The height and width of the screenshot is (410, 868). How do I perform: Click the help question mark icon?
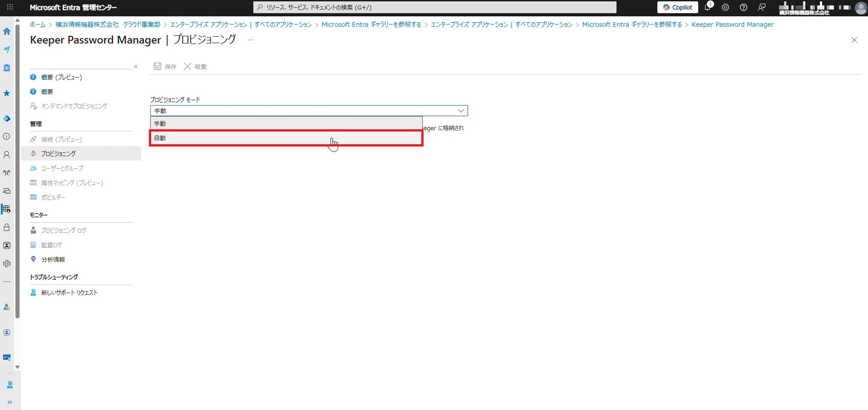point(743,8)
